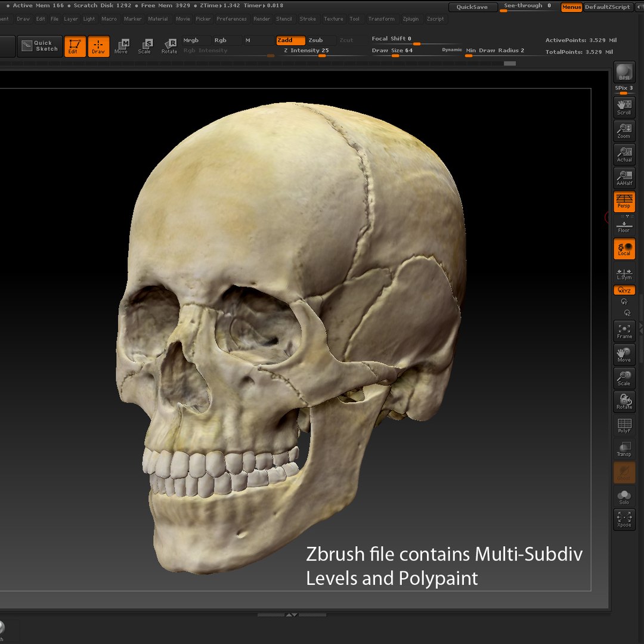Toggle PolyF polyframe display

[x=624, y=426]
